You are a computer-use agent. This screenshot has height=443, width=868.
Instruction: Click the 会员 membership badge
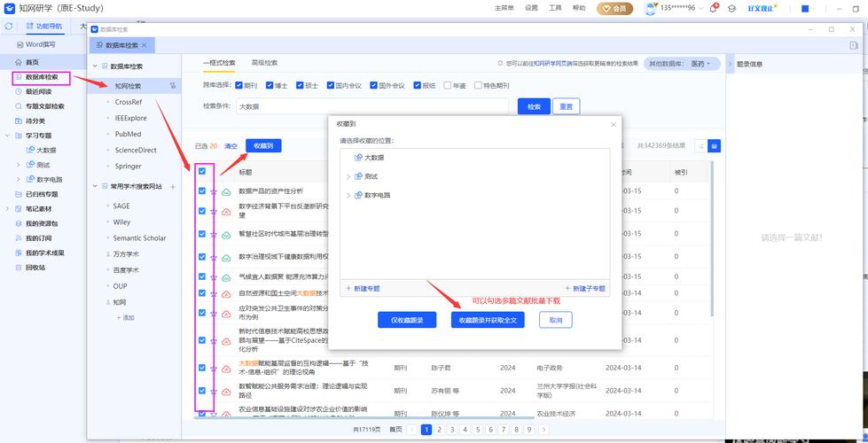pyautogui.click(x=614, y=8)
